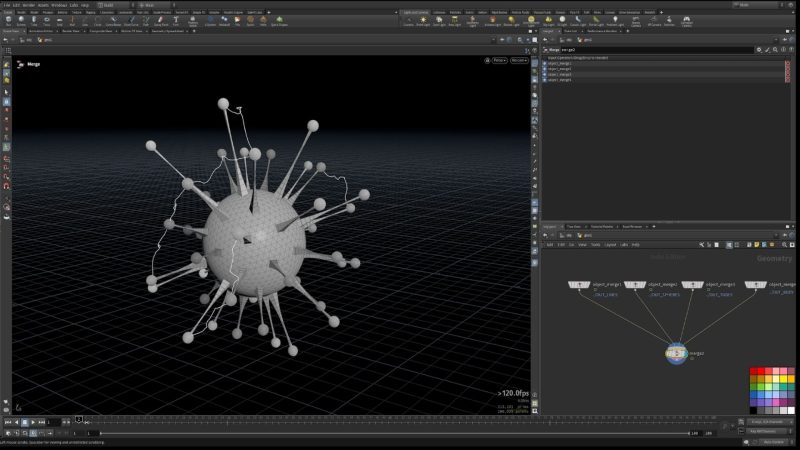The height and width of the screenshot is (450, 800).
Task: Select the Torus shelf tool
Action: point(48,20)
